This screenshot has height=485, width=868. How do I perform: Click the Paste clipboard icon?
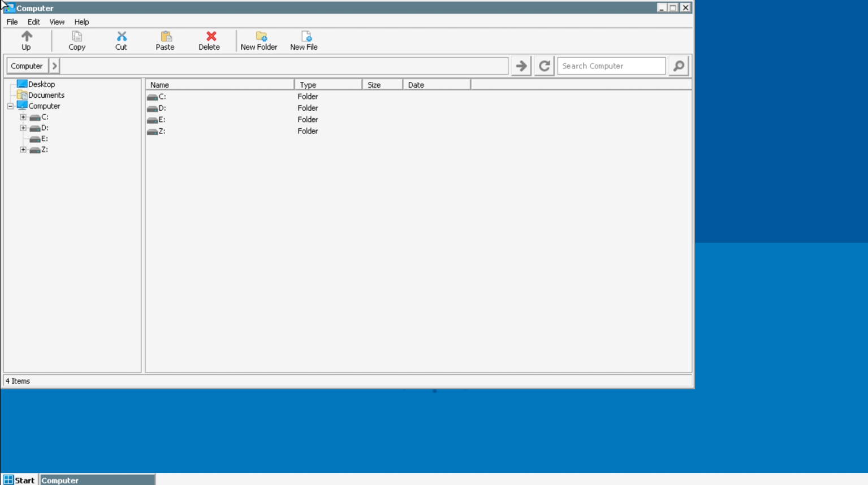165,37
